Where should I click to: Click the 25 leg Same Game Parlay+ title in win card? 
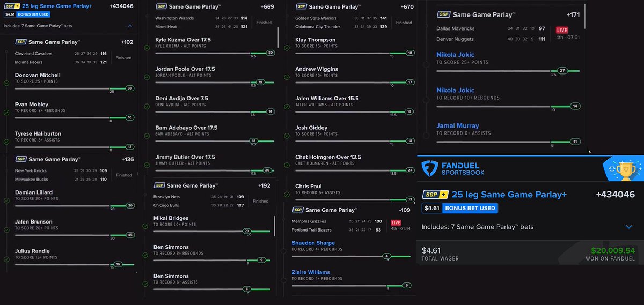click(509, 195)
